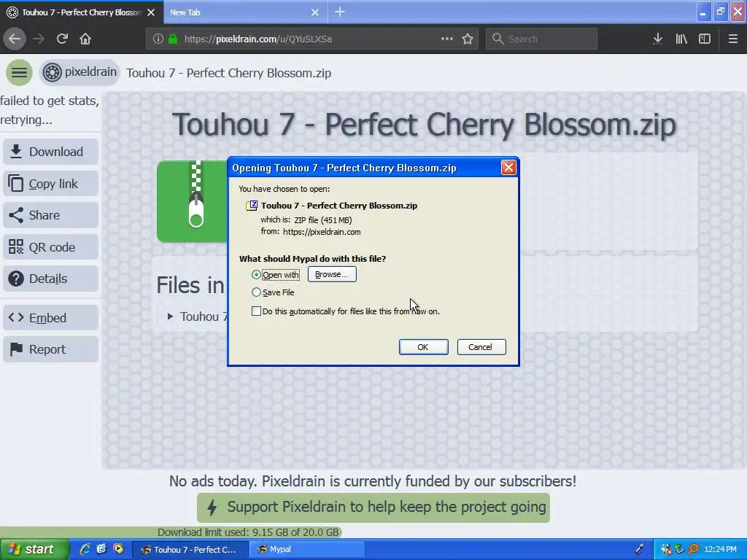
Task: Open the Windows start menu
Action: click(34, 549)
